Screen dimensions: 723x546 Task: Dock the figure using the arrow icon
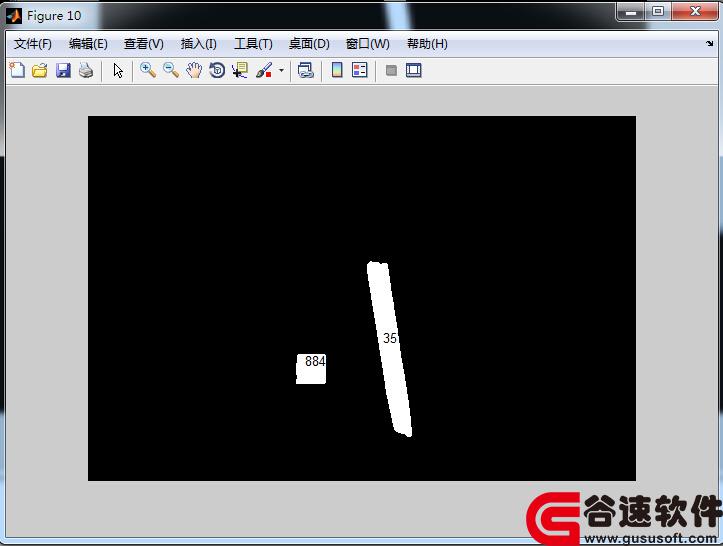709,43
